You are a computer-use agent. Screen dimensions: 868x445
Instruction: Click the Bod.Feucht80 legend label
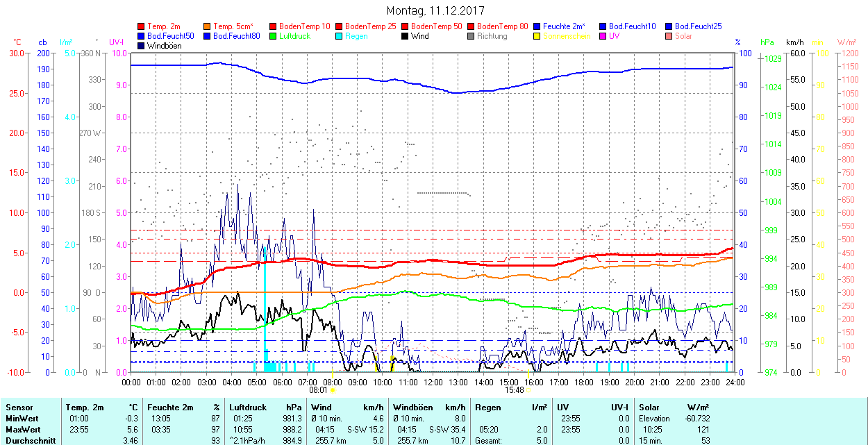236,36
